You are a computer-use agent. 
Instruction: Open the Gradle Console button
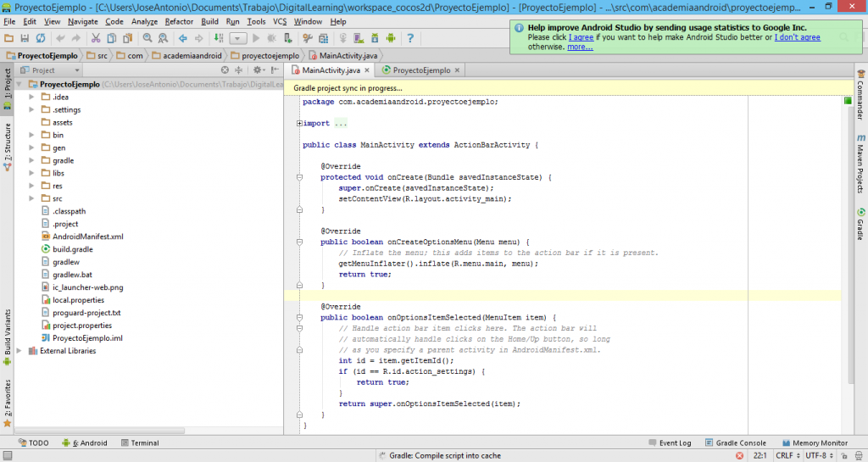coord(736,443)
